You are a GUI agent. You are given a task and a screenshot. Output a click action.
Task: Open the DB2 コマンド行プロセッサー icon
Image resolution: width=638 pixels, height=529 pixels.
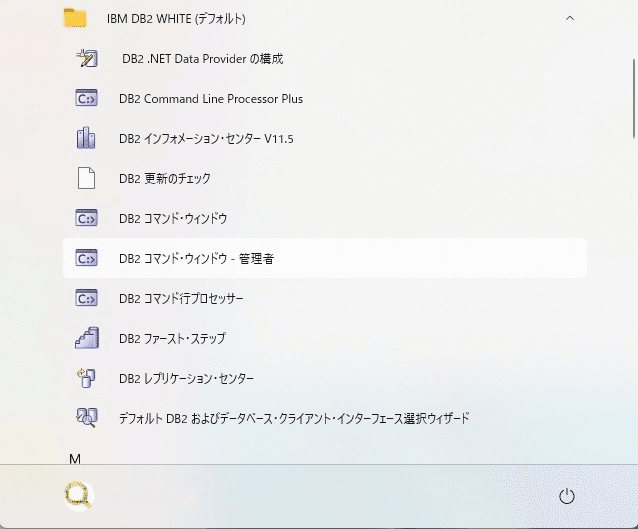[87, 298]
